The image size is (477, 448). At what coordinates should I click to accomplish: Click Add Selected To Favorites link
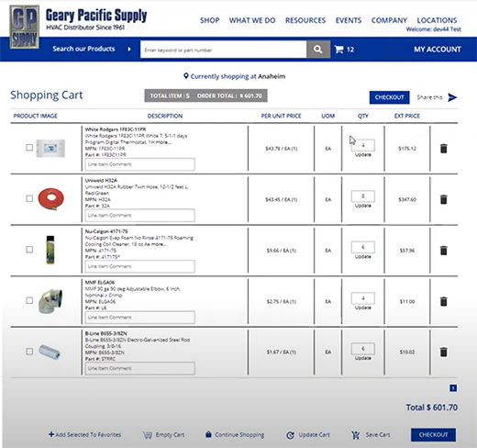click(x=88, y=435)
